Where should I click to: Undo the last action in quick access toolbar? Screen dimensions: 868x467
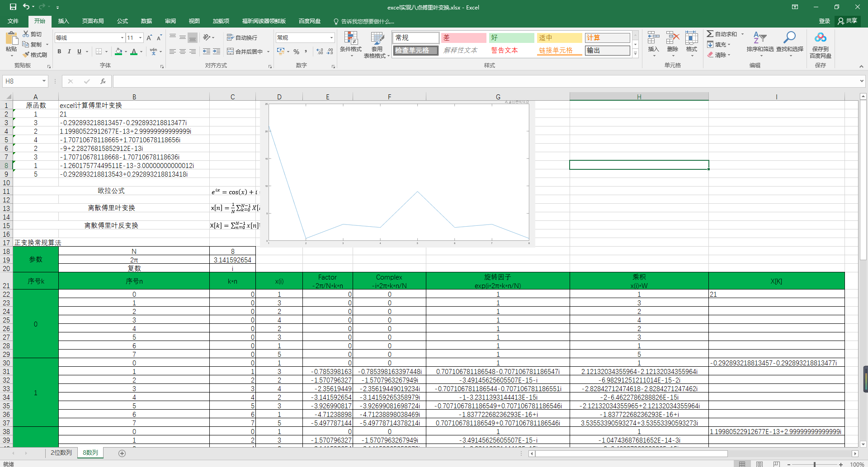(26, 7)
